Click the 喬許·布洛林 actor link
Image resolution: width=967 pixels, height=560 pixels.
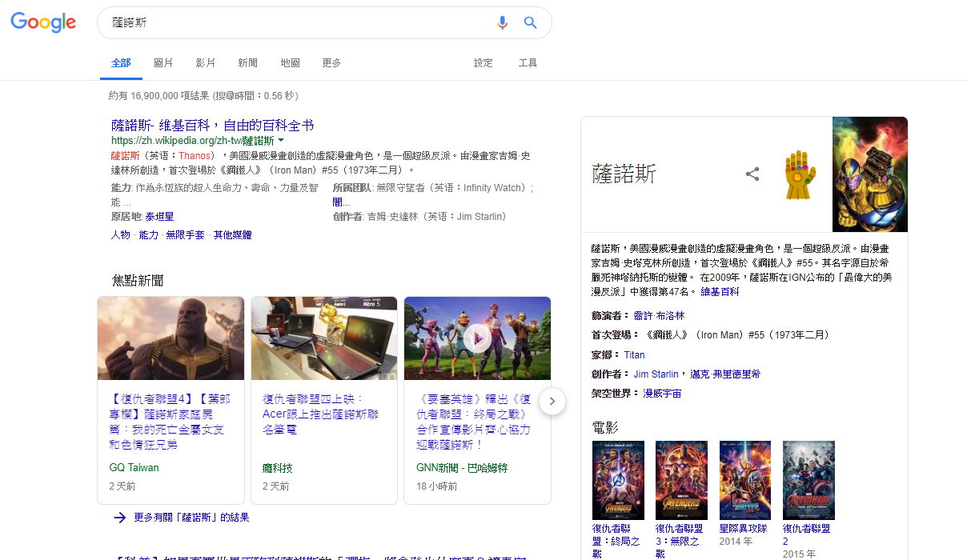(x=659, y=316)
